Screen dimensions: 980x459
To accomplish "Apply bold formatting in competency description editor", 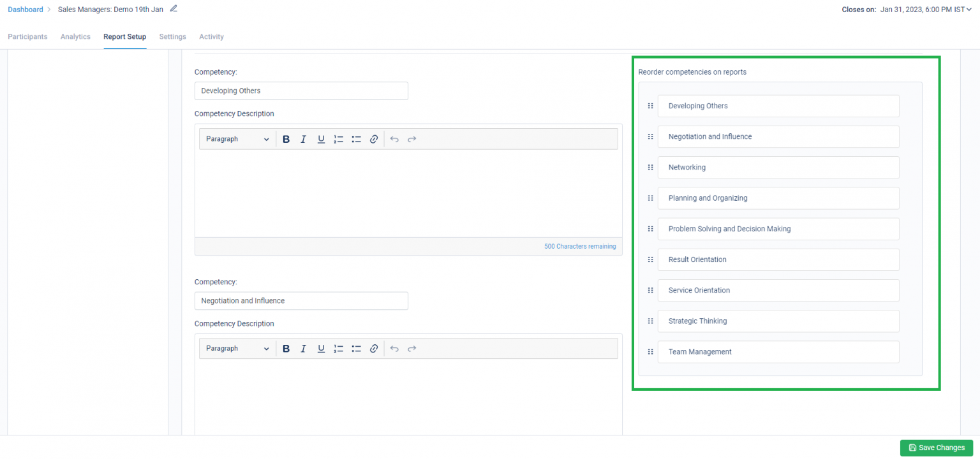I will [286, 138].
